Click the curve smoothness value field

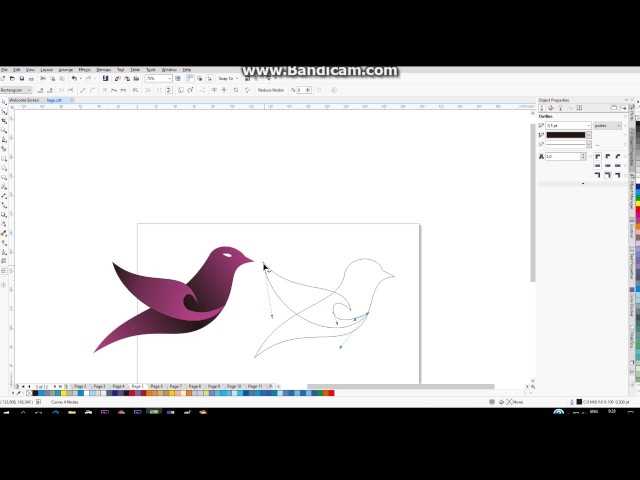tap(301, 90)
